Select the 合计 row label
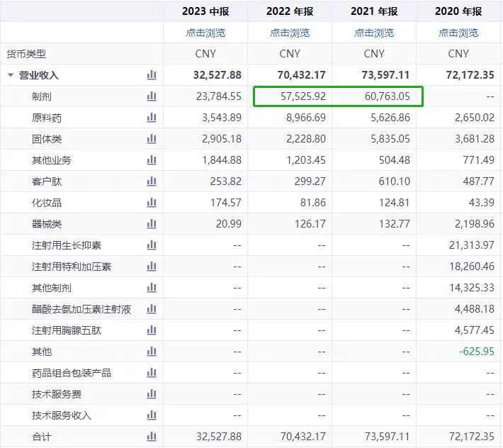The height and width of the screenshot is (448, 503). pos(42,437)
